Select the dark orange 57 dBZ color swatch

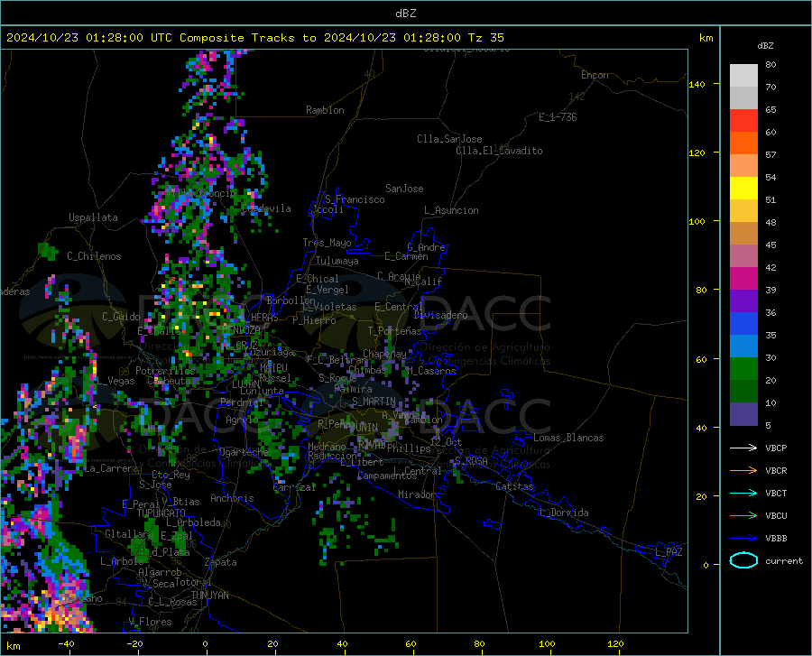point(743,143)
